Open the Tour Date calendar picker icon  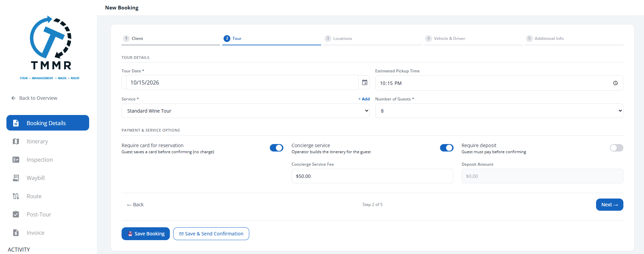(x=365, y=83)
